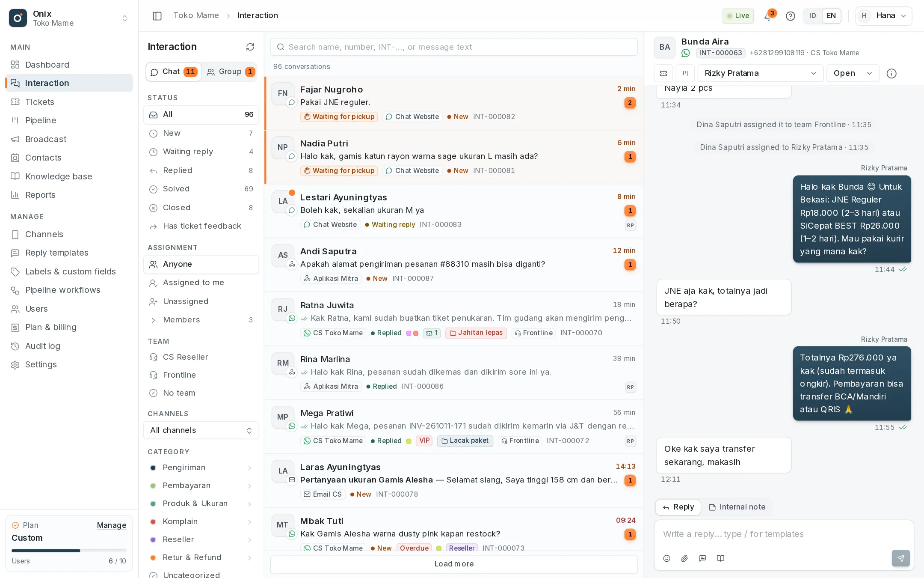Click Toko Mame breadcrumb
Screen dimensions: 924x578
196,15
